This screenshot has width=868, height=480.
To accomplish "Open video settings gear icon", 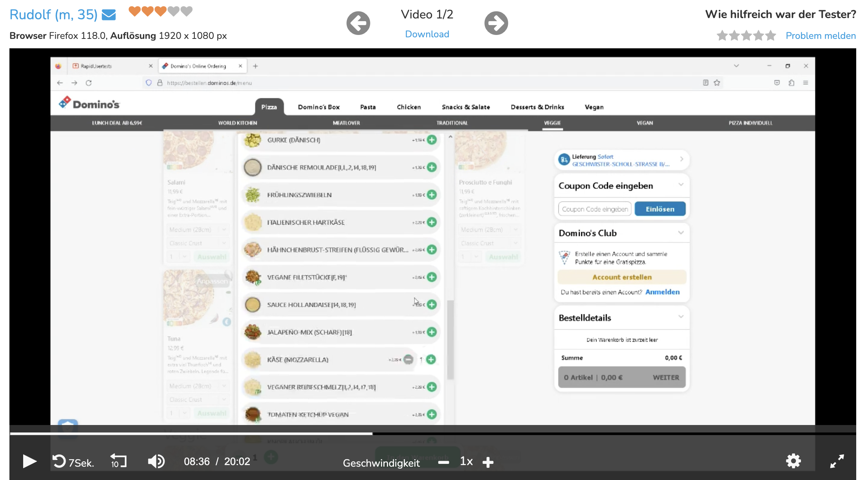I will [793, 461].
